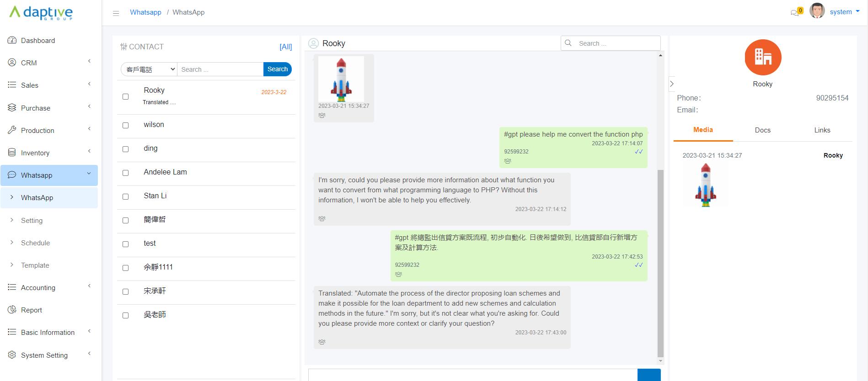The image size is (868, 381).
Task: Click the filter icon beside CONTACT heading
Action: (123, 47)
